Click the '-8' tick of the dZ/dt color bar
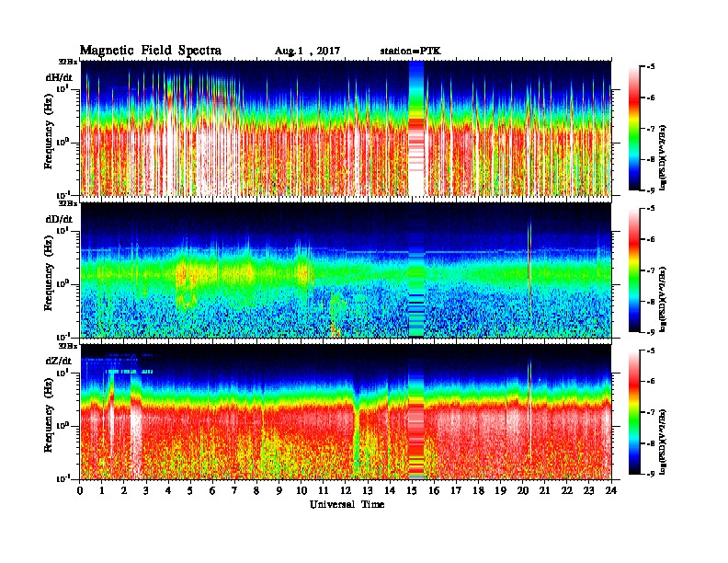This screenshot has width=728, height=563. (x=652, y=443)
